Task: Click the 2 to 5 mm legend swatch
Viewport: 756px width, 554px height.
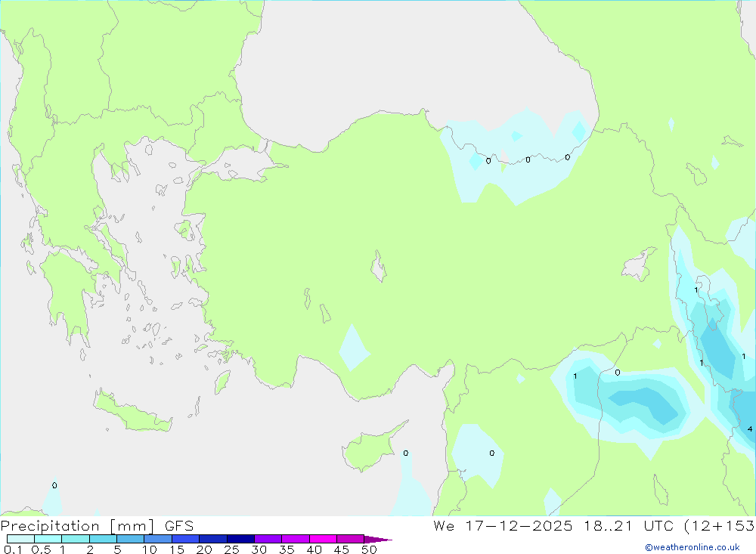Action: coord(103,539)
